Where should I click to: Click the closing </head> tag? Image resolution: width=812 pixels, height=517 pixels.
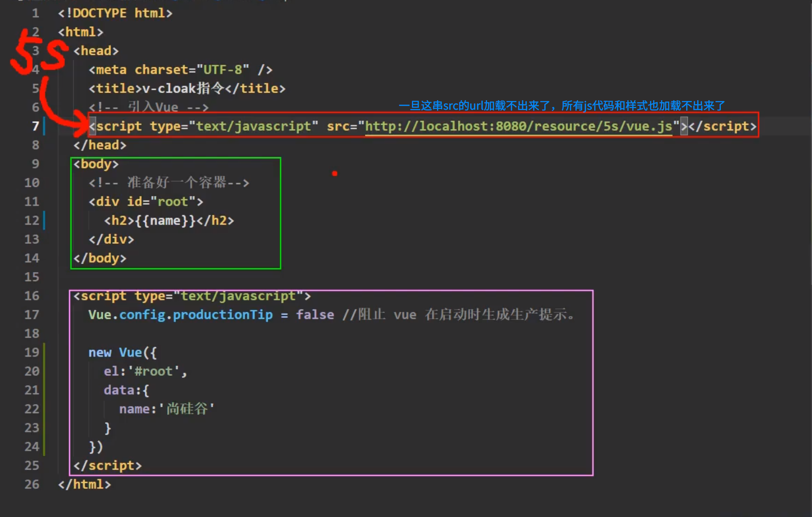point(100,146)
